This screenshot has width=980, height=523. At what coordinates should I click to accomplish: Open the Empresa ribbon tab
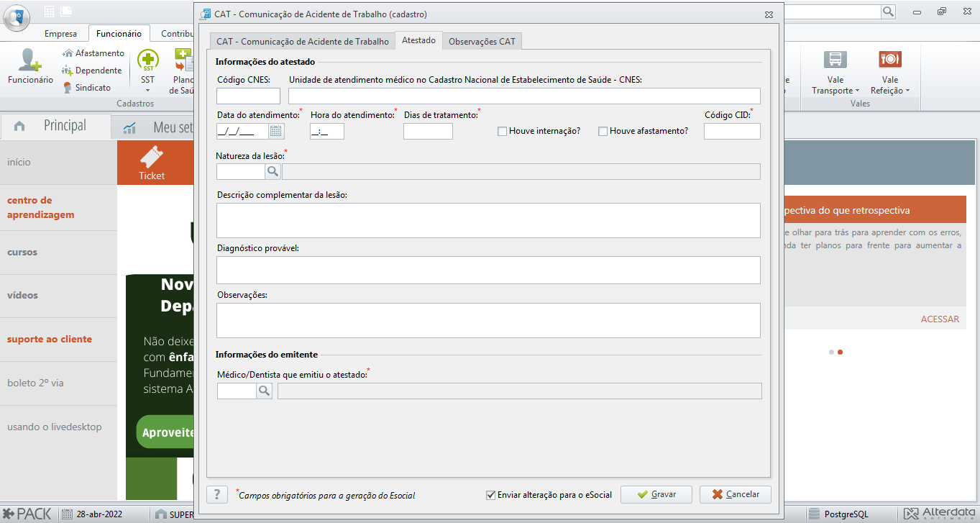(60, 34)
